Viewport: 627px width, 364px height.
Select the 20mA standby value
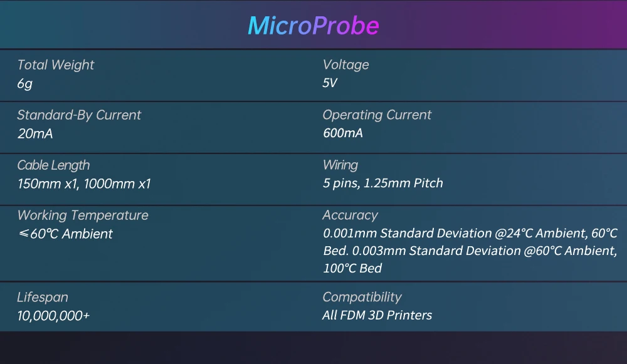point(34,133)
